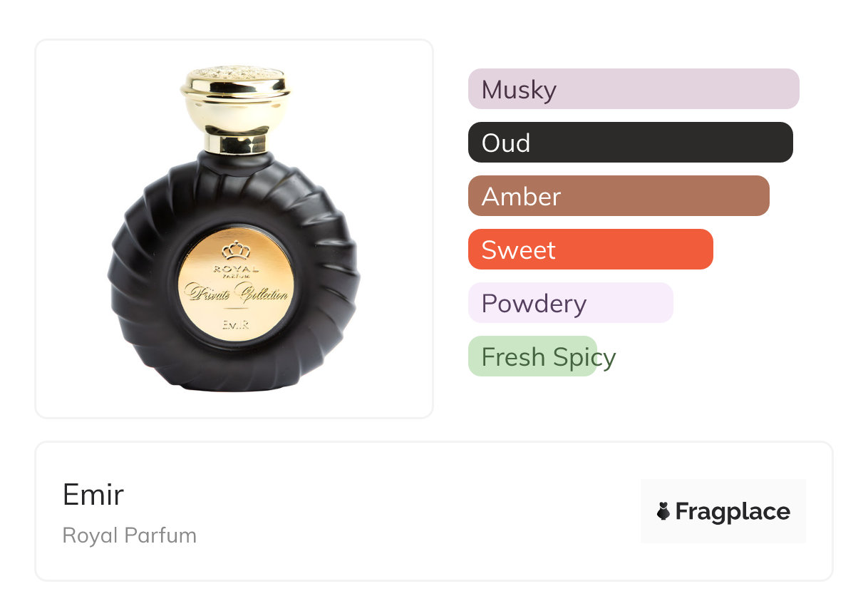
Task: Click the Fresh Spicy text label
Action: click(x=549, y=356)
